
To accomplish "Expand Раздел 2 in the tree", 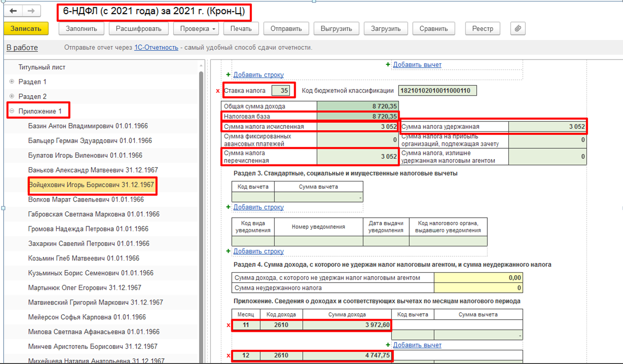I will pyautogui.click(x=12, y=97).
